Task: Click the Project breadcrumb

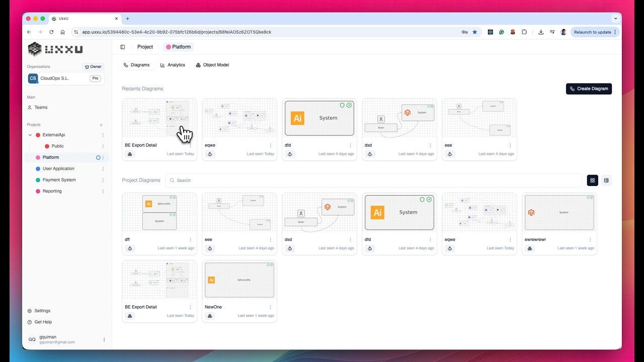Action: pyautogui.click(x=145, y=47)
